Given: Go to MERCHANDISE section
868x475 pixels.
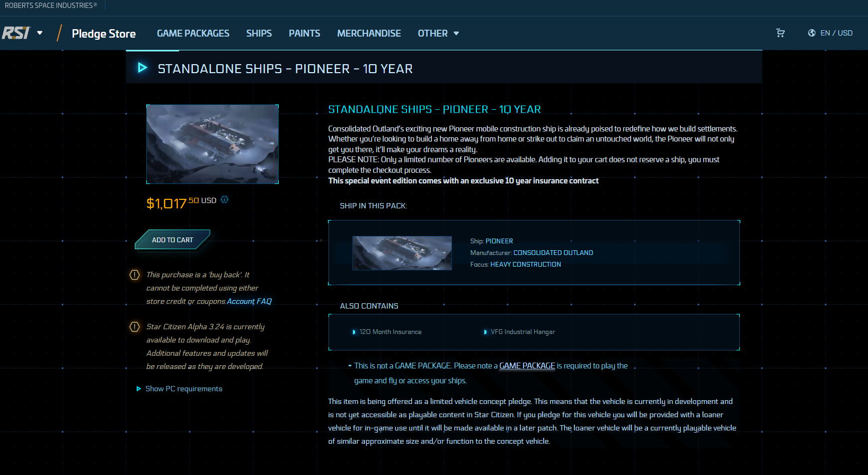Looking at the screenshot, I should [x=369, y=33].
